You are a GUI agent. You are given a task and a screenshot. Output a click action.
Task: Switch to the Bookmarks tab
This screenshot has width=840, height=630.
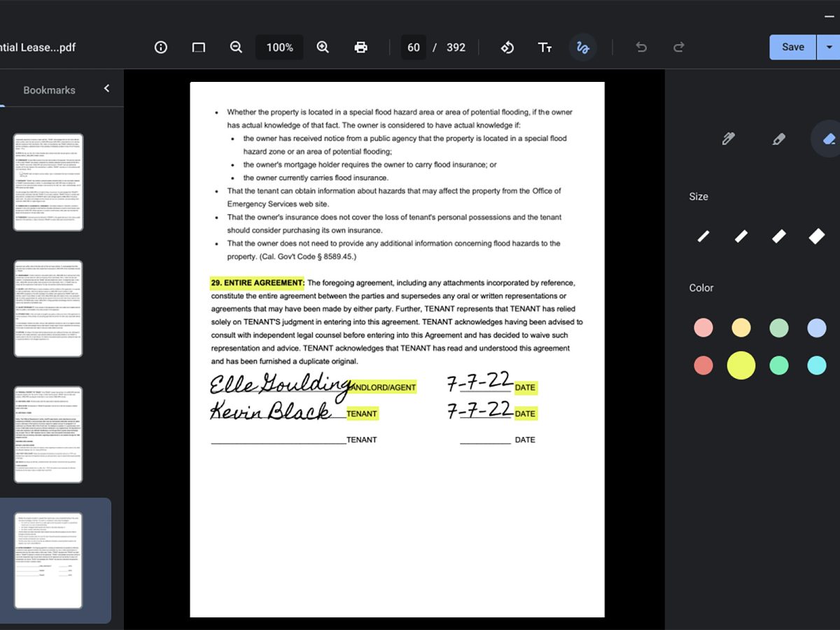pos(49,90)
